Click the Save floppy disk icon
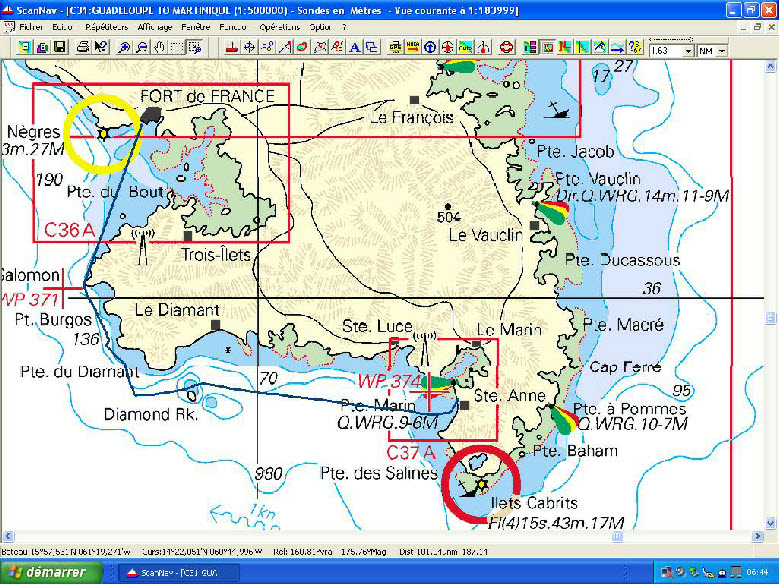Screen dimensions: 779x584 click(x=61, y=47)
